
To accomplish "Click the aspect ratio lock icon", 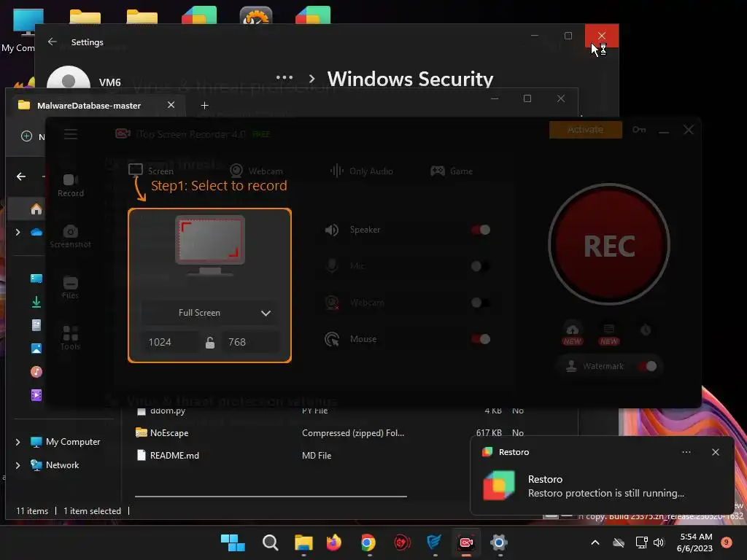I will click(x=209, y=343).
